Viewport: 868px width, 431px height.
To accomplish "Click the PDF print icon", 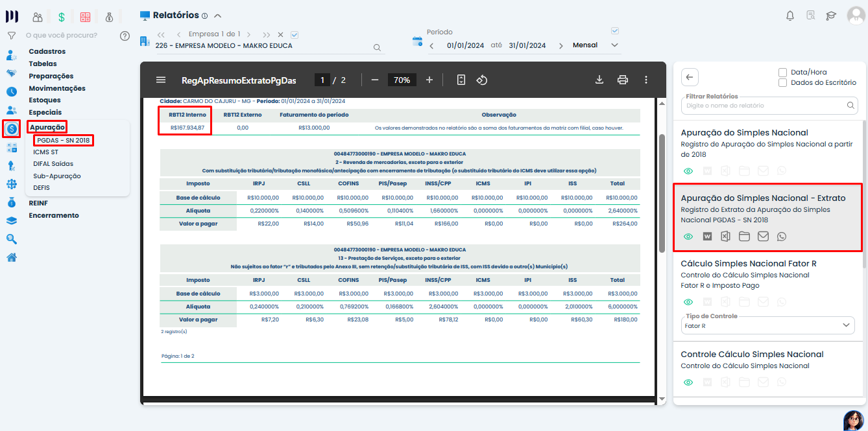I will pos(623,80).
